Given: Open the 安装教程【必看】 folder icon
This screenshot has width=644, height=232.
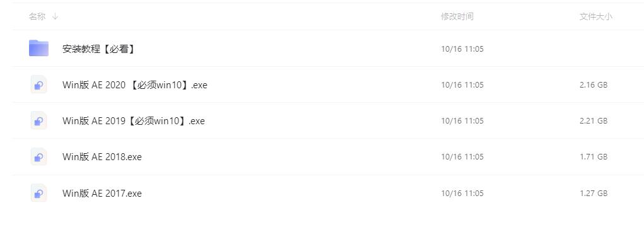Looking at the screenshot, I should (38, 48).
